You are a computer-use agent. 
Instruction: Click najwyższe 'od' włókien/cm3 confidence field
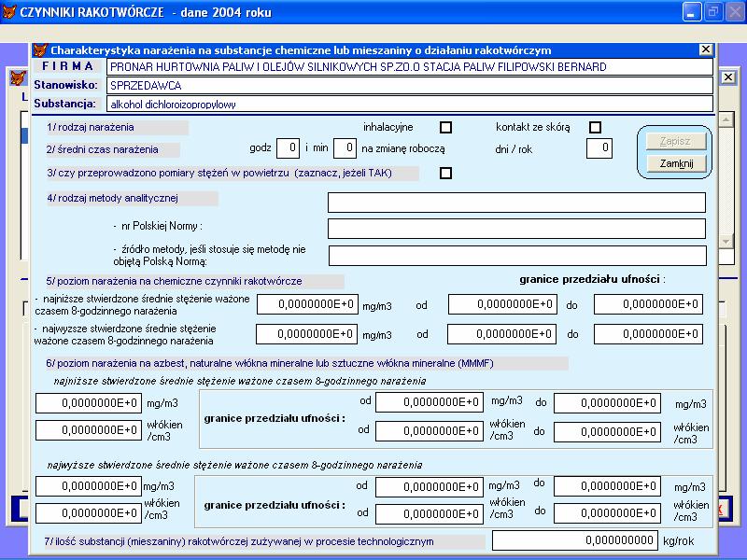430,514
